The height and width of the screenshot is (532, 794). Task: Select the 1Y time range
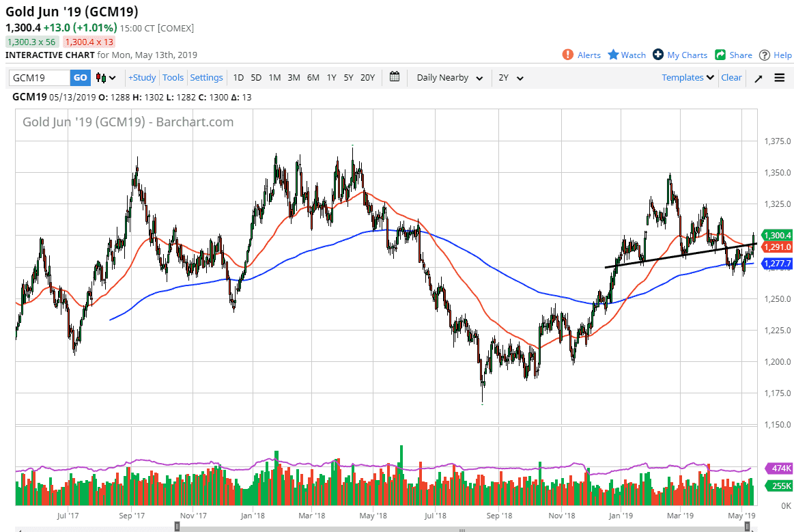coord(331,78)
